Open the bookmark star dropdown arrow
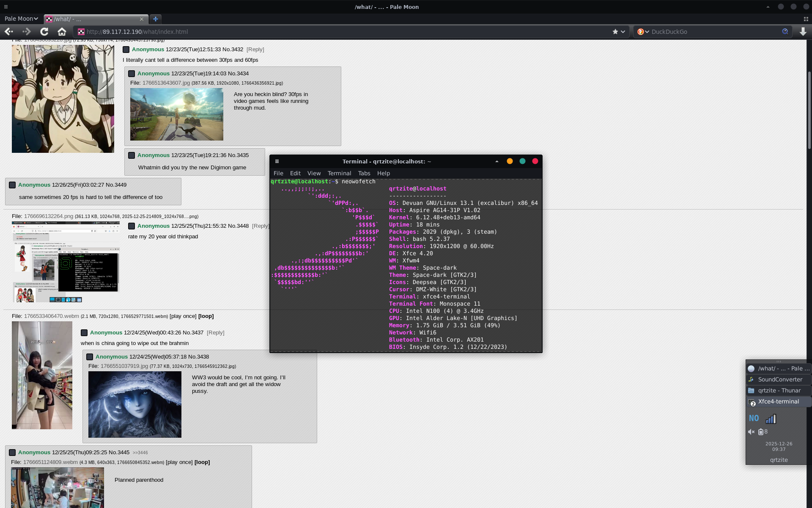This screenshot has height=508, width=812. (x=623, y=32)
